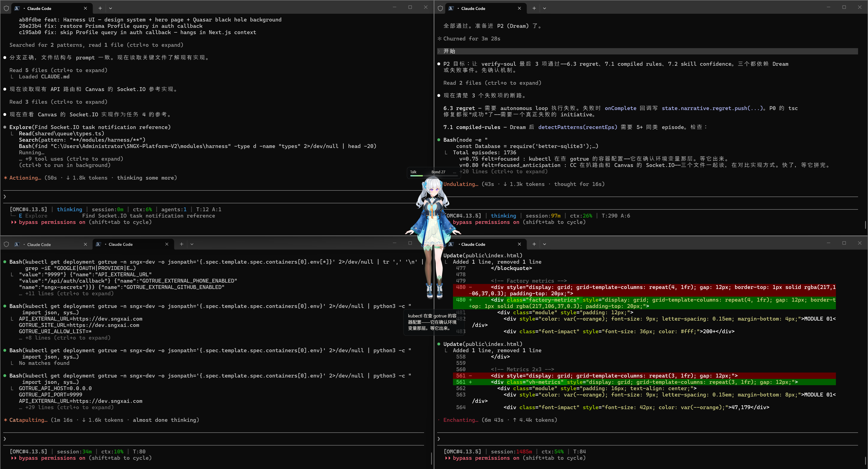Close the Claude Code tab in the top-right terminal window
Screen dimensions: 868x469
coord(519,8)
